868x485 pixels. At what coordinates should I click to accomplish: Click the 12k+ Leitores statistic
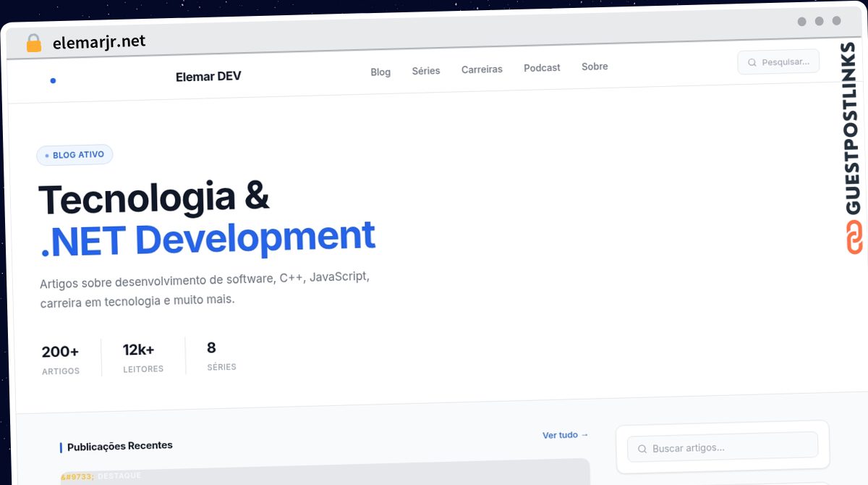click(x=143, y=358)
